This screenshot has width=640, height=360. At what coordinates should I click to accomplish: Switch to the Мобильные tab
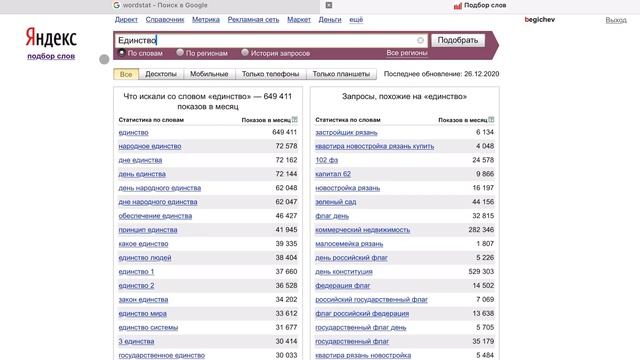(209, 74)
